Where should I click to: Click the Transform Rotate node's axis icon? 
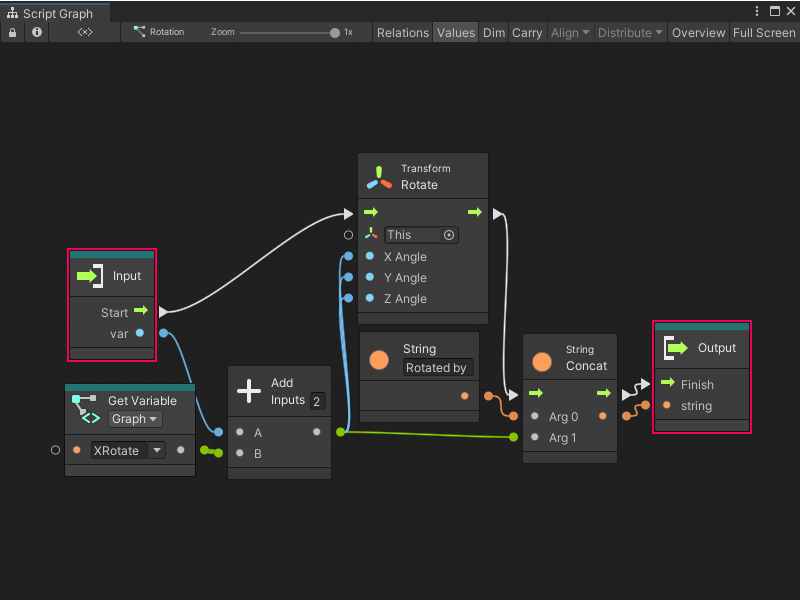click(378, 176)
